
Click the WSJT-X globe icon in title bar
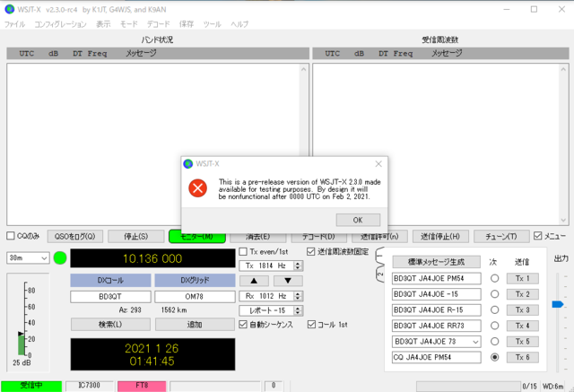tap(9, 9)
